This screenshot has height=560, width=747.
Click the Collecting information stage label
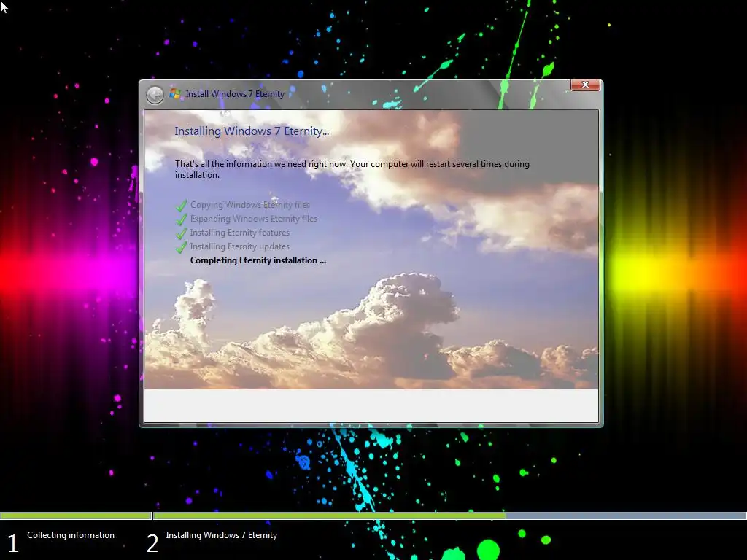[x=71, y=534]
